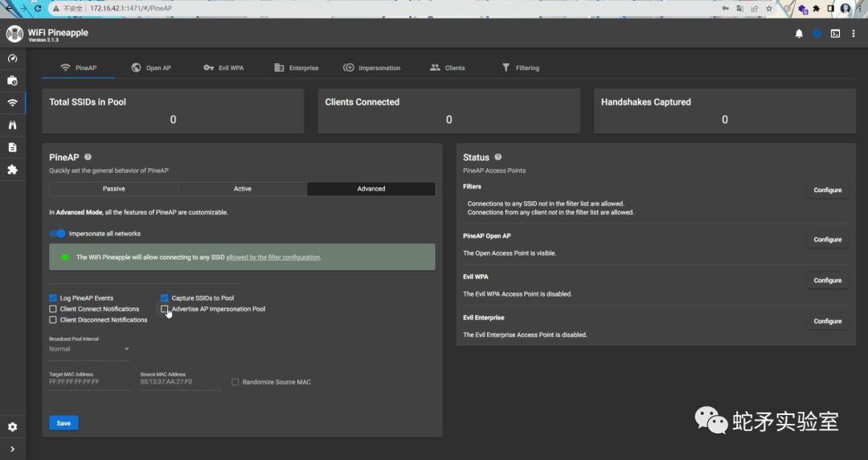
Task: Enable Client Connect Notifications checkbox
Action: pyautogui.click(x=52, y=309)
